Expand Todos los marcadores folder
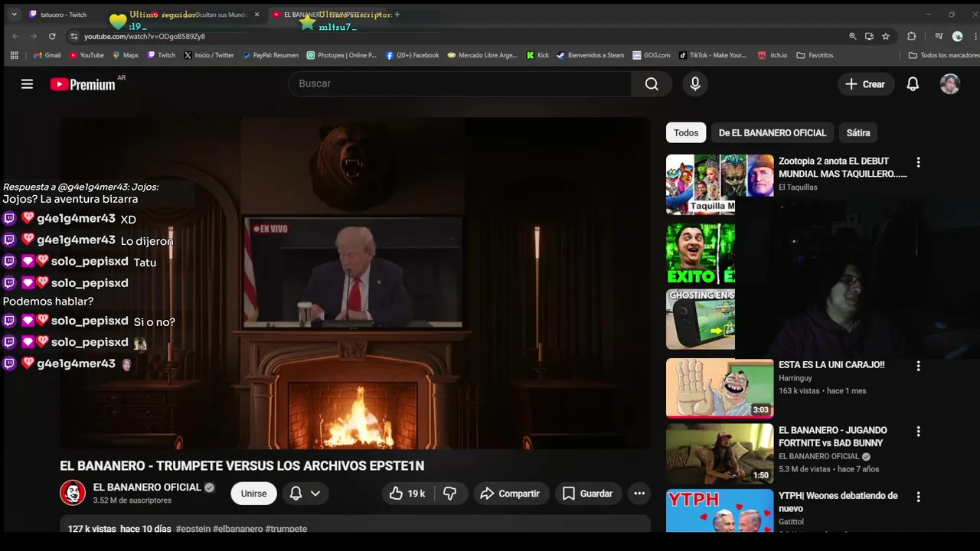The width and height of the screenshot is (980, 551). tap(944, 55)
